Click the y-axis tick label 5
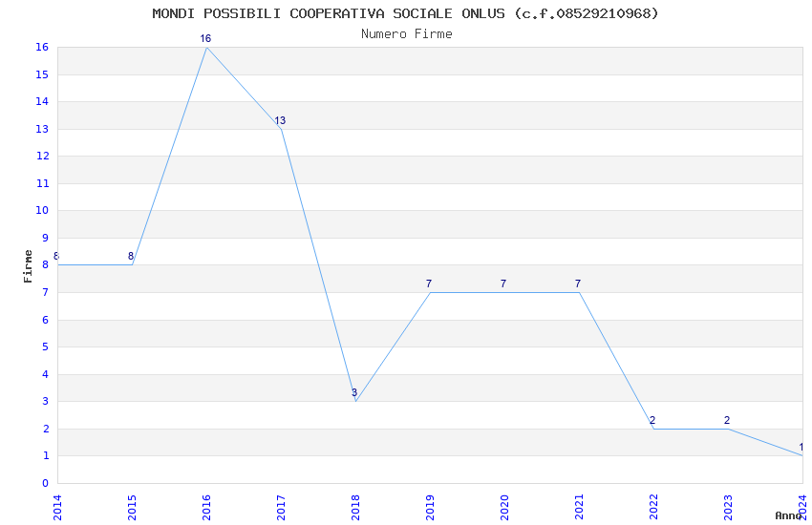 click(x=46, y=347)
